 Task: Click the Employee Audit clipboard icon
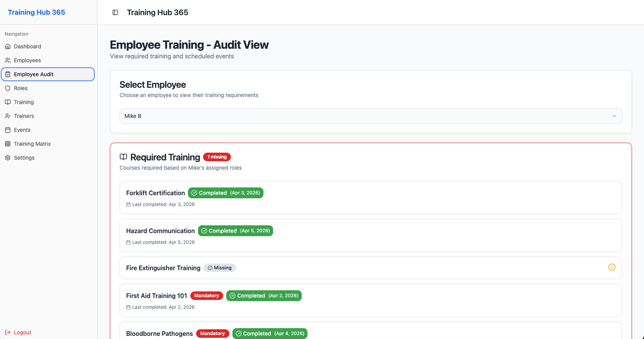tap(8, 74)
